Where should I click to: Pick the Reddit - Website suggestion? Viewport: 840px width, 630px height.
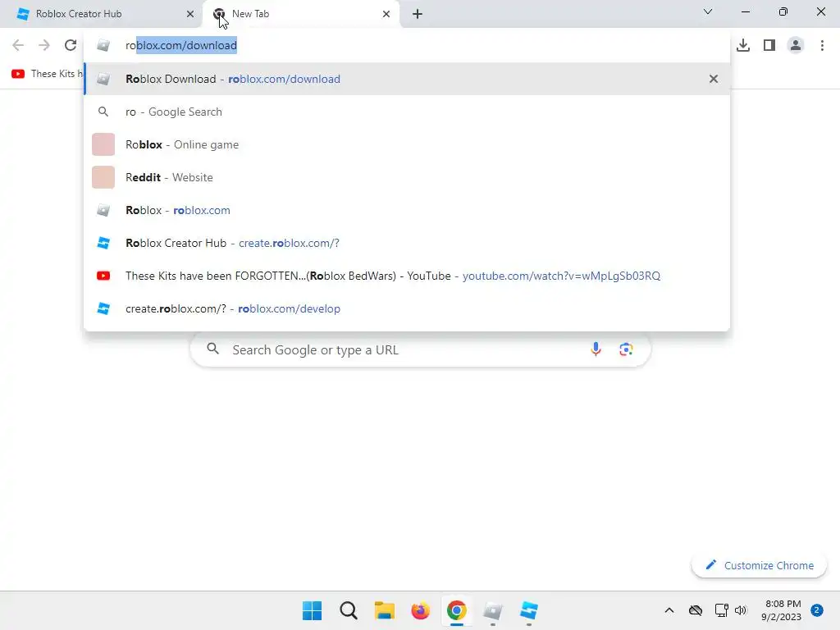click(407, 177)
